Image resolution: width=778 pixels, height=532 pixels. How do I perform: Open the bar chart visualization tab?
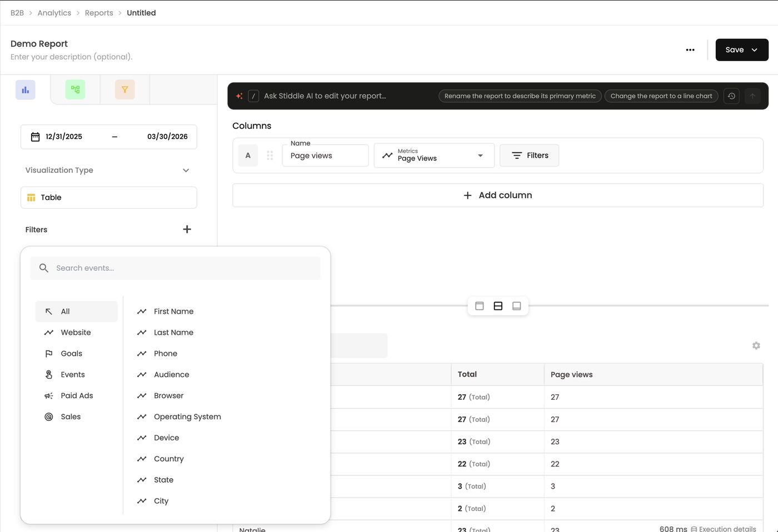coord(26,90)
